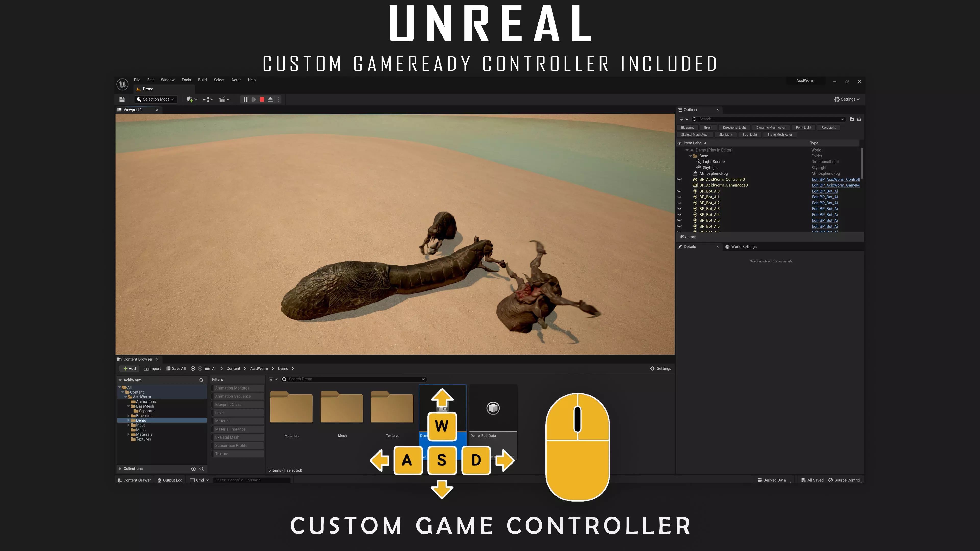
Task: Click the Edit BP_AcidWorm_GameMode link
Action: point(835,185)
